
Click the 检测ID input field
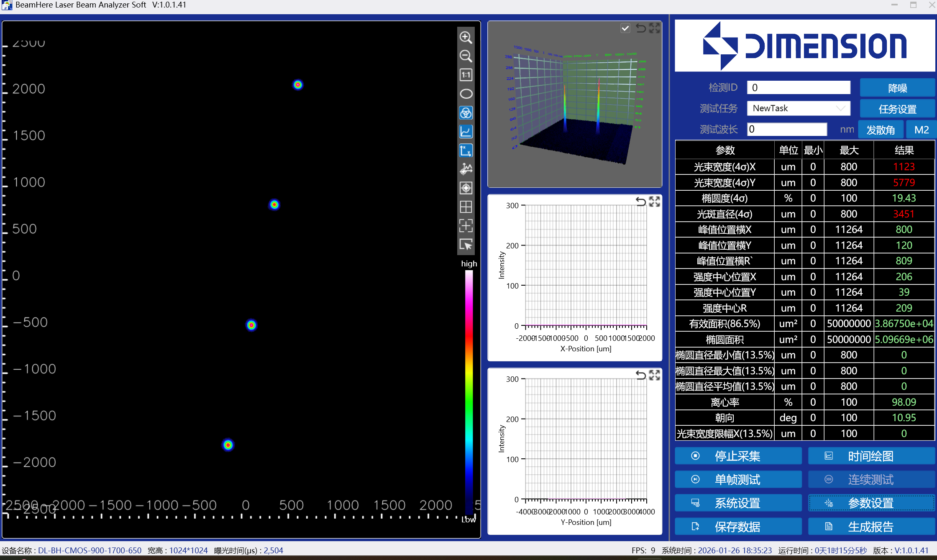(798, 87)
